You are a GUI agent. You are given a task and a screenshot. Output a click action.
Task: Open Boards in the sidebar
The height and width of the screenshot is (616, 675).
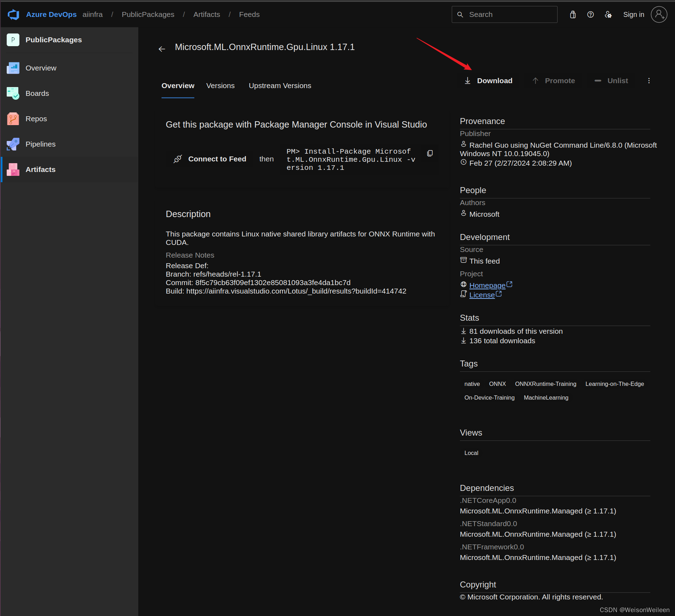pos(69,93)
